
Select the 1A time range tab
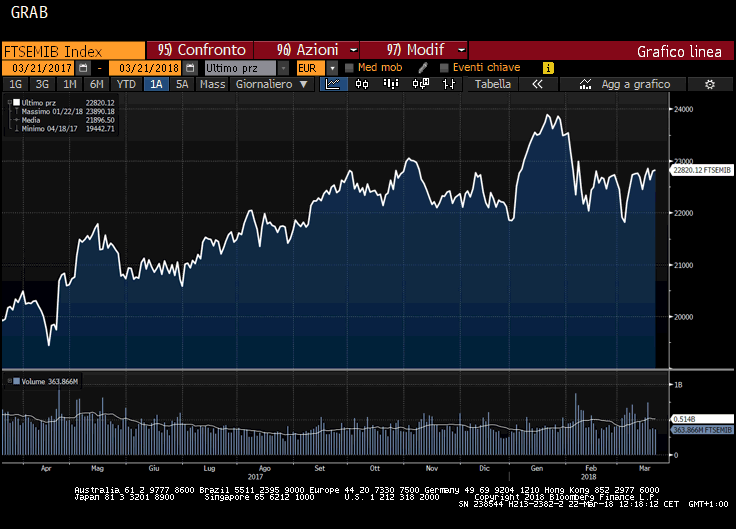coord(156,84)
